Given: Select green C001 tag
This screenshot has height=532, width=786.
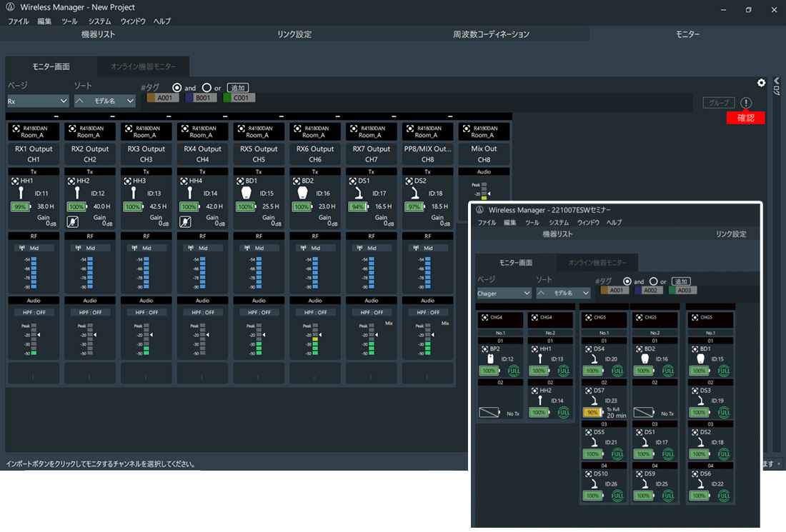Looking at the screenshot, I should (239, 98).
